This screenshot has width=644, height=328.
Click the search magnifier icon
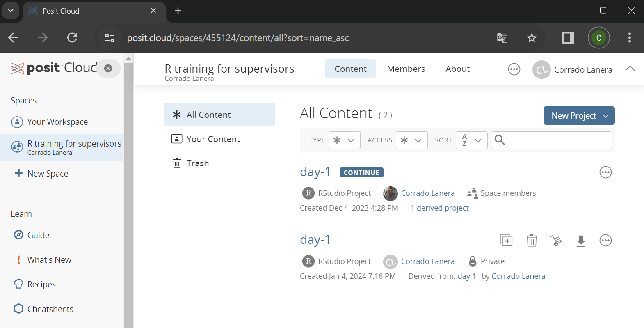click(500, 140)
